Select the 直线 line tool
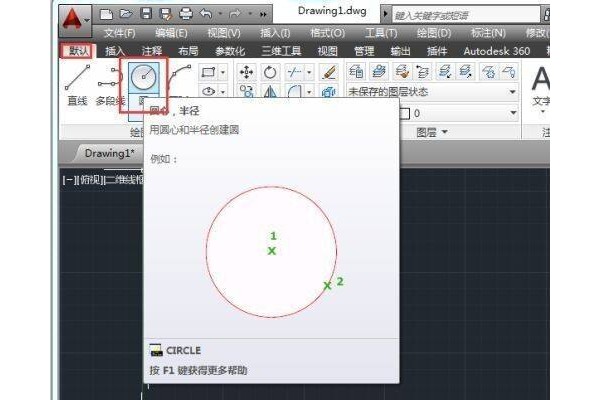 77,85
